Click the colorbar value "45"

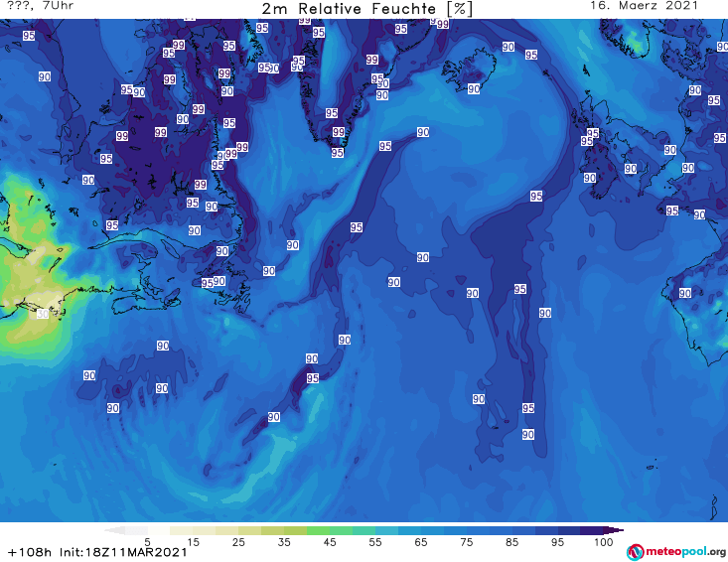pyautogui.click(x=330, y=542)
